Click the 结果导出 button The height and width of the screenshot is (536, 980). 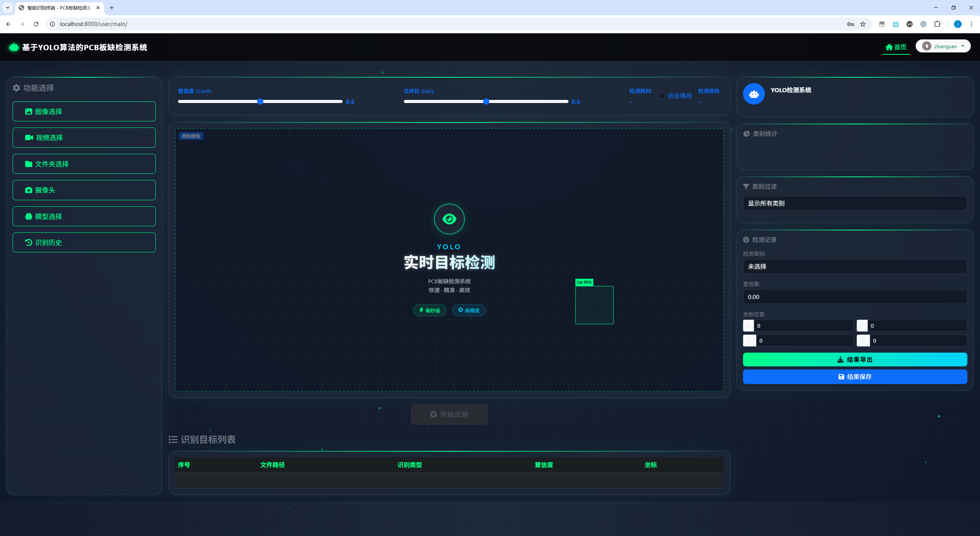[855, 360]
